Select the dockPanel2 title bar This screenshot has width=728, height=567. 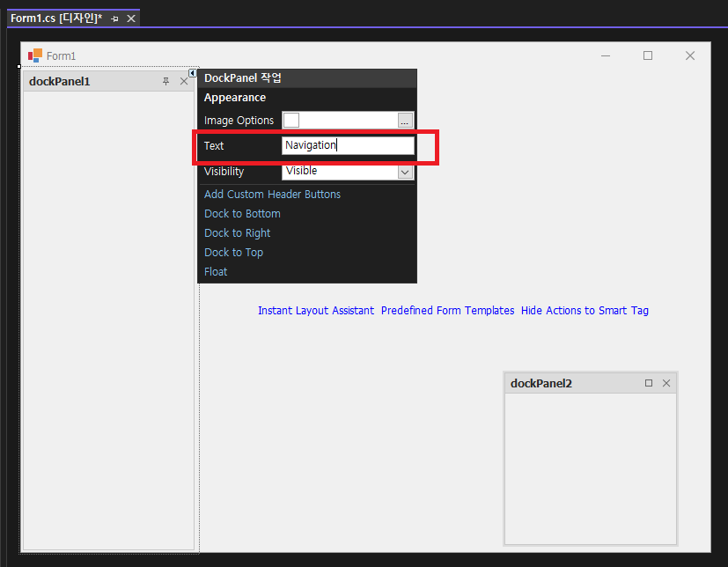pos(590,383)
